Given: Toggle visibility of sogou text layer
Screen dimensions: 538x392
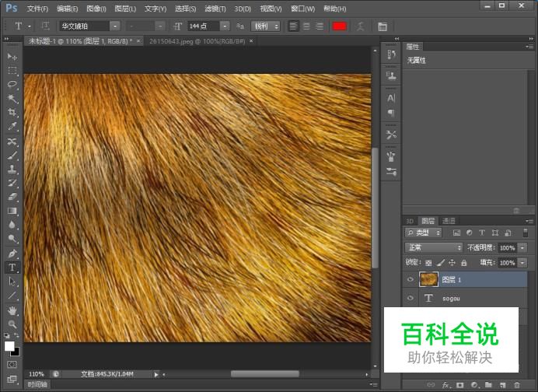Looking at the screenshot, I should click(x=410, y=298).
